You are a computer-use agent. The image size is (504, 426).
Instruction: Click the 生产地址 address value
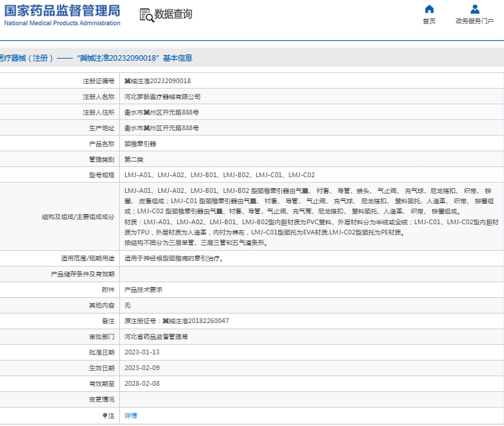pyautogui.click(x=161, y=128)
